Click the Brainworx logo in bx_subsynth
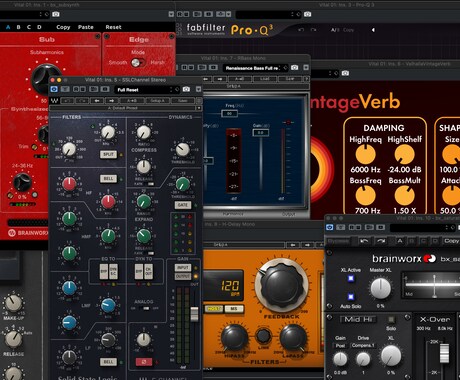Screen dimensions: 460x380 point(12,233)
